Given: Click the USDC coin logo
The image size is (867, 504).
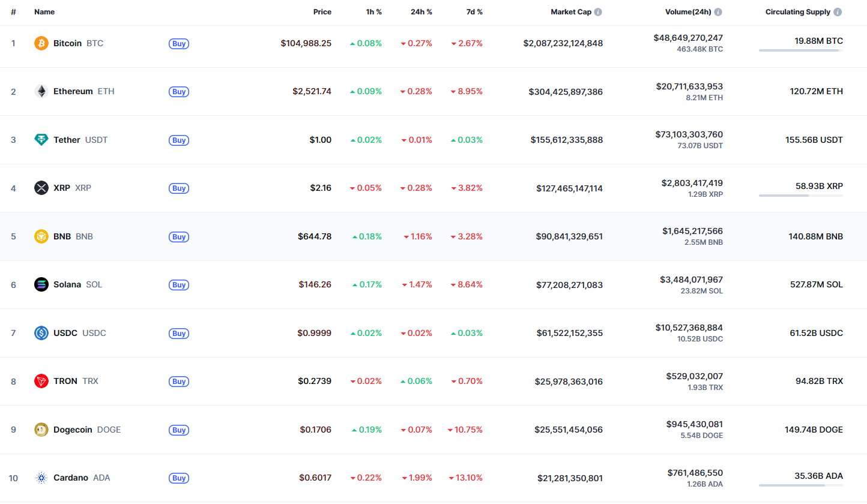Looking at the screenshot, I should 41,333.
